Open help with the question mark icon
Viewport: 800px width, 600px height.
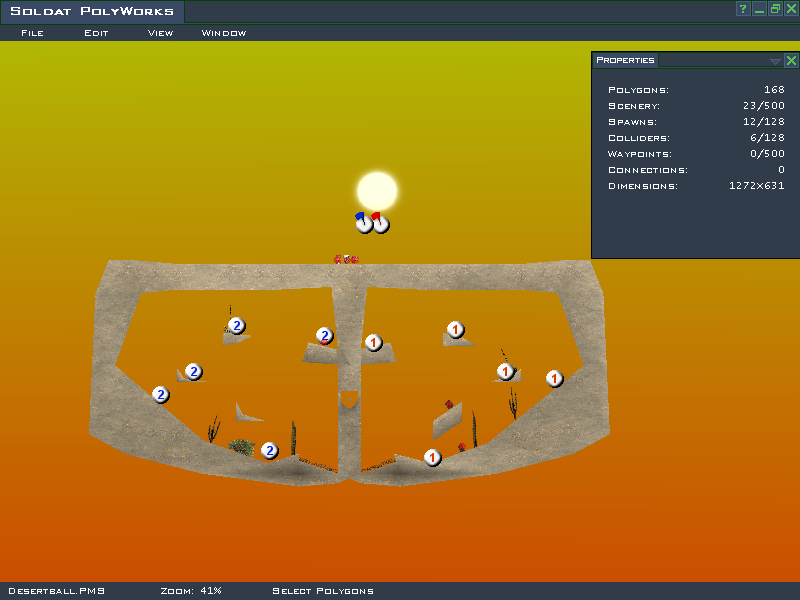743,9
